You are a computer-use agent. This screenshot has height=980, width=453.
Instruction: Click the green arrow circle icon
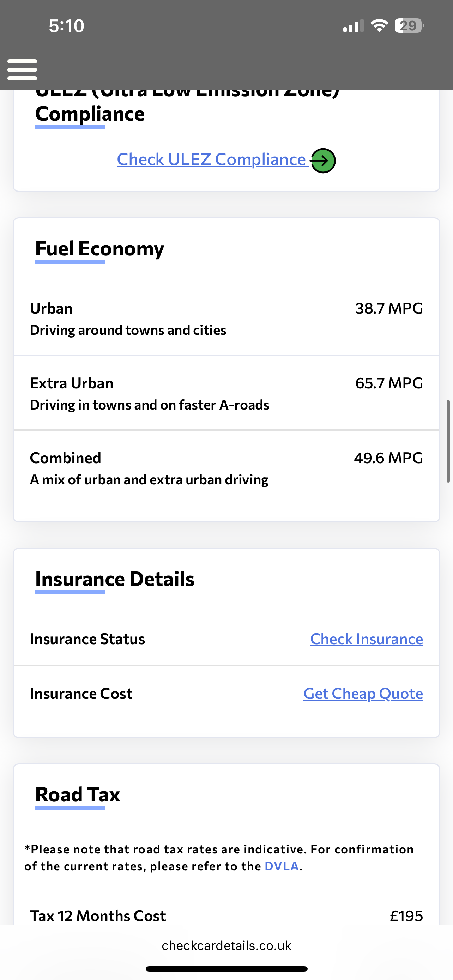click(x=323, y=161)
